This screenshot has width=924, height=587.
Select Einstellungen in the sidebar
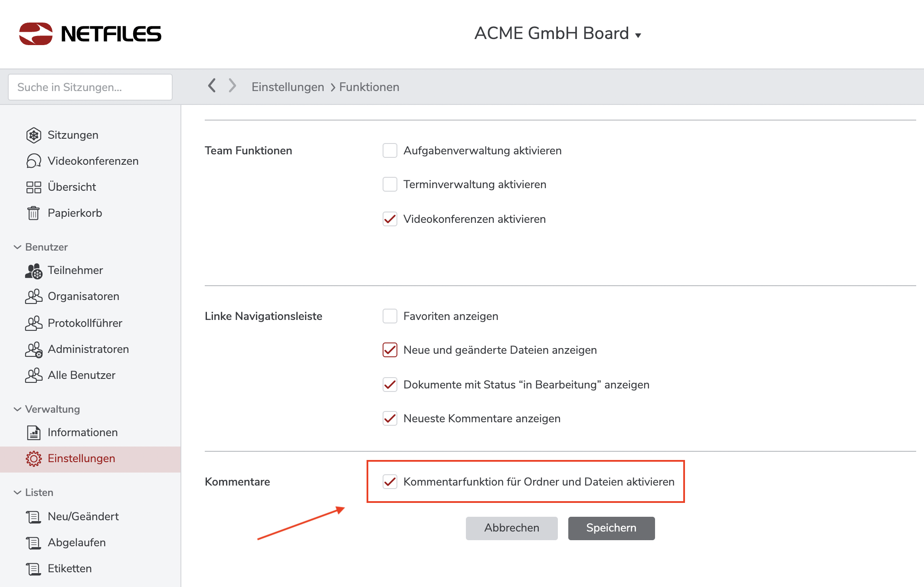[81, 459]
